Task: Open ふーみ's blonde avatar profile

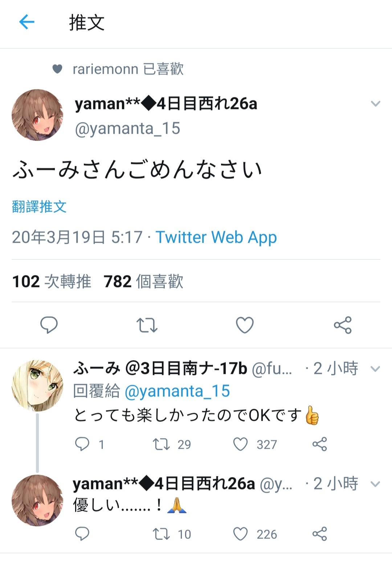Action: tap(37, 386)
